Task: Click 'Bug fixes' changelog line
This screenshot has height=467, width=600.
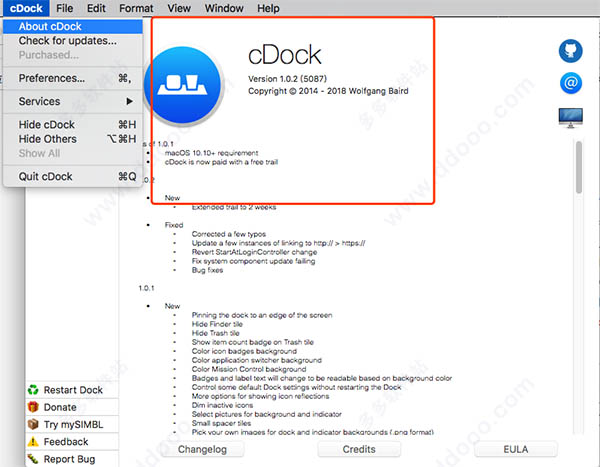Action: pyautogui.click(x=207, y=270)
